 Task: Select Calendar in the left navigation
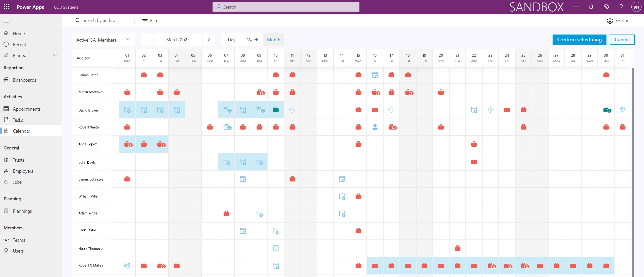point(22,131)
